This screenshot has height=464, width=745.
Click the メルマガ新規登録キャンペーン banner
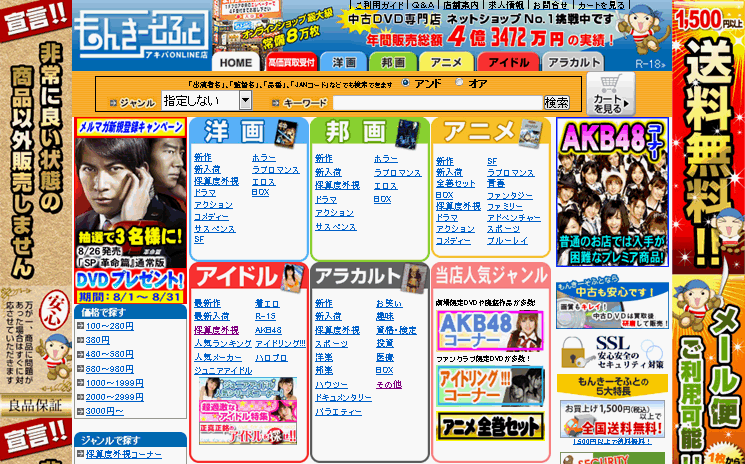[x=130, y=210]
